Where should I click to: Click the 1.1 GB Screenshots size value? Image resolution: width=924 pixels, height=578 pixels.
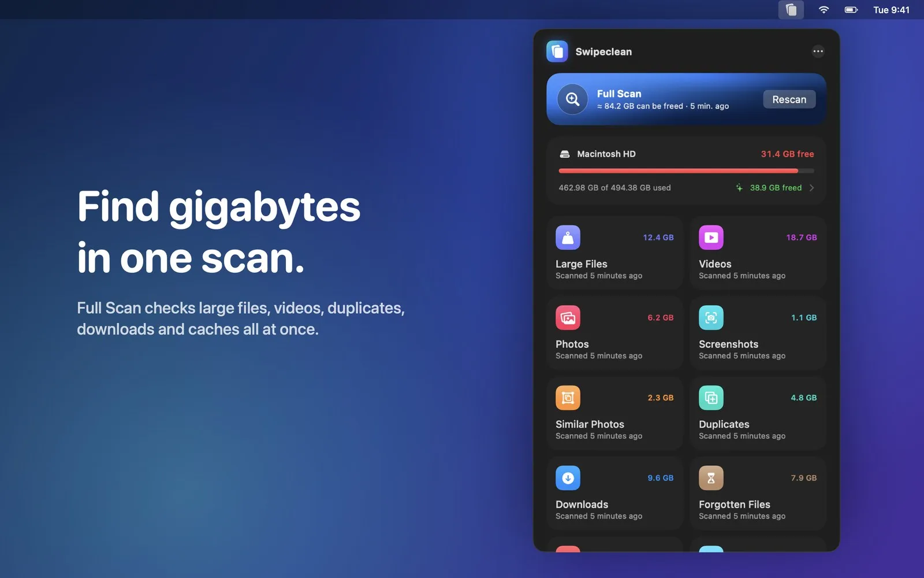pos(804,318)
